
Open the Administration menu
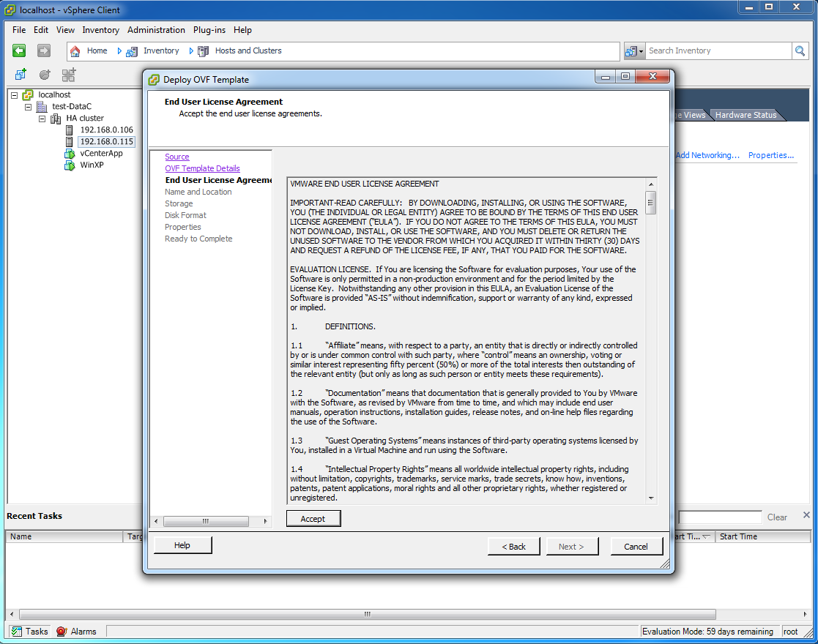[156, 30]
